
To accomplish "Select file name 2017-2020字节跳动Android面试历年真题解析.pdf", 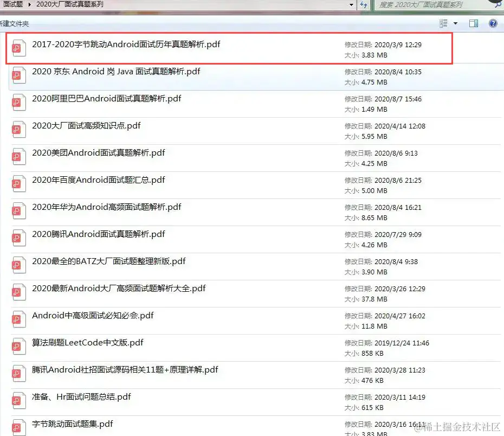I will tap(126, 44).
